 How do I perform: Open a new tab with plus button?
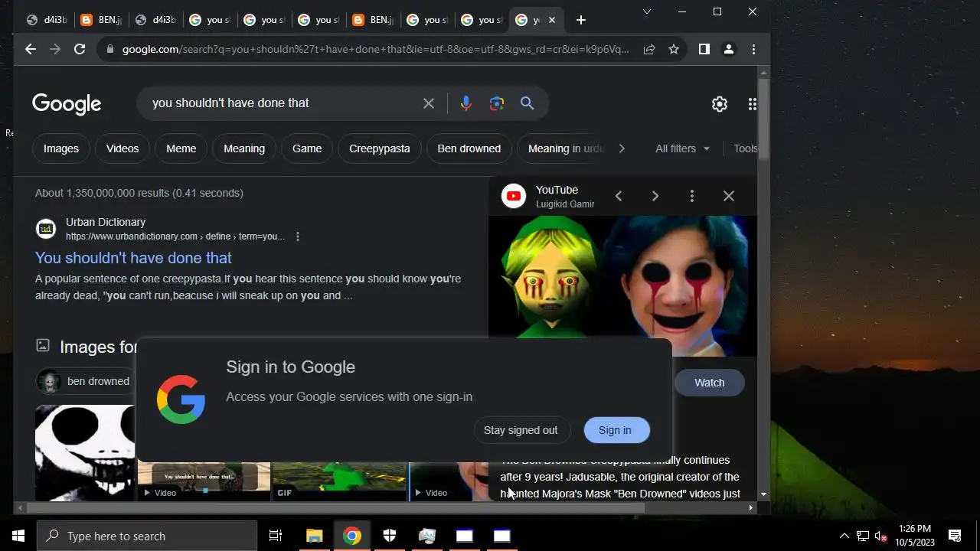(581, 20)
